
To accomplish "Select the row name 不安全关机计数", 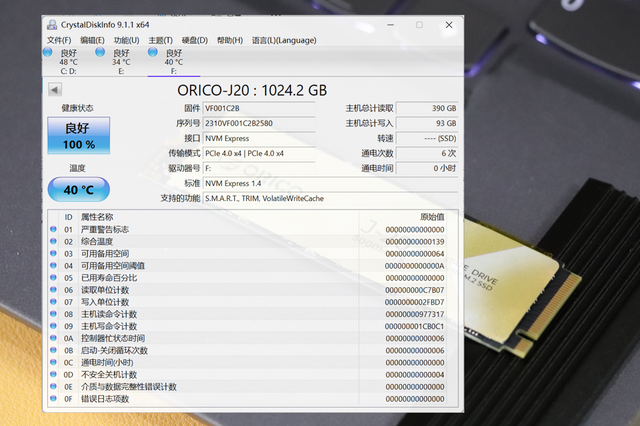I will click(x=109, y=375).
